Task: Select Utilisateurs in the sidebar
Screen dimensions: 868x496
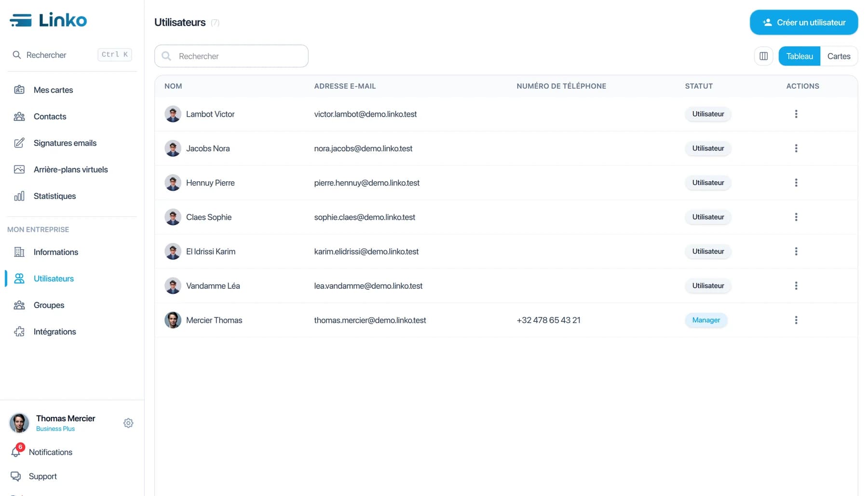Action: [x=54, y=278]
